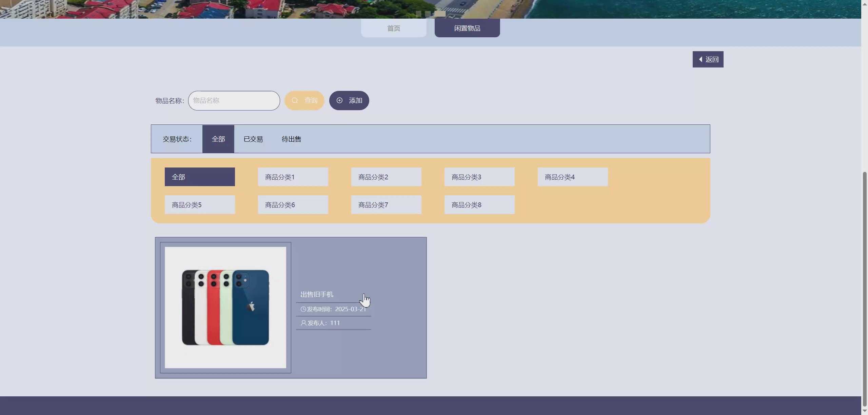Click the user icon beside 发布人
This screenshot has height=415, width=868.
(x=303, y=323)
